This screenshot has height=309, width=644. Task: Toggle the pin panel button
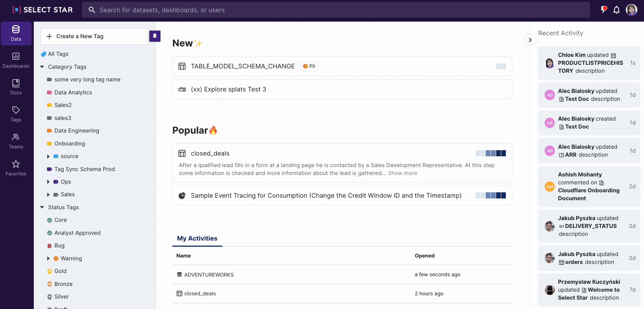click(155, 36)
